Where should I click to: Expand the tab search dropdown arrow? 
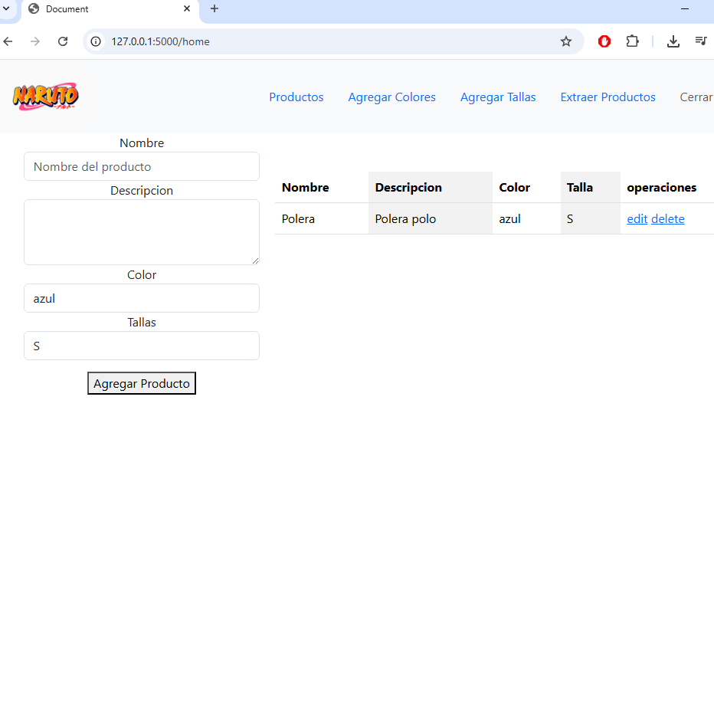[x=5, y=8]
